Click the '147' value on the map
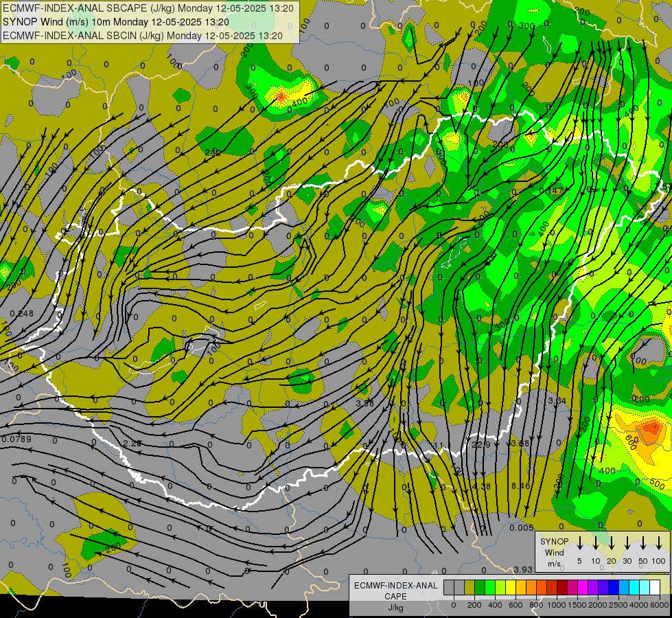Screen dimensions: 672x618 (556, 191)
